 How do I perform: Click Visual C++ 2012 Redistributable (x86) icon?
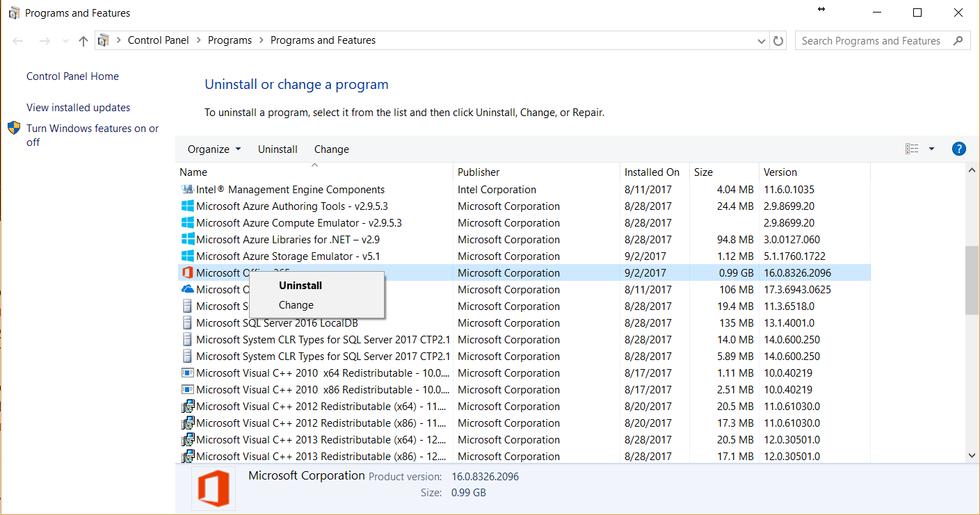[187, 423]
